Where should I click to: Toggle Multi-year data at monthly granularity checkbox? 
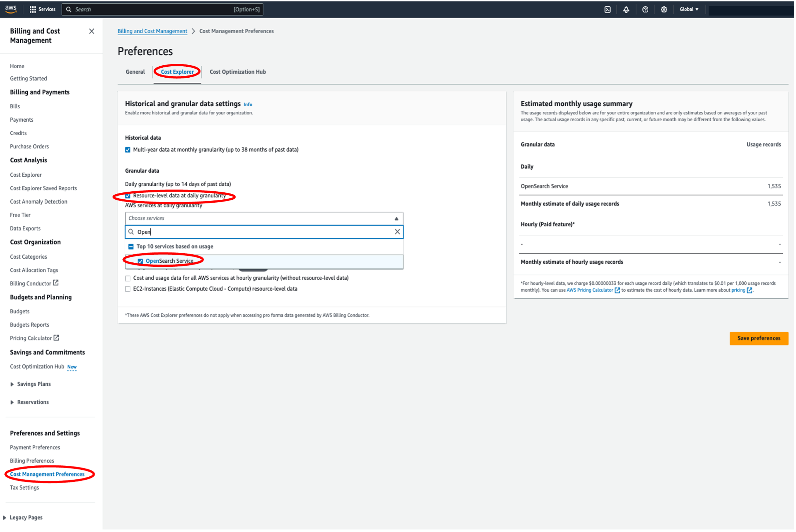tap(128, 150)
